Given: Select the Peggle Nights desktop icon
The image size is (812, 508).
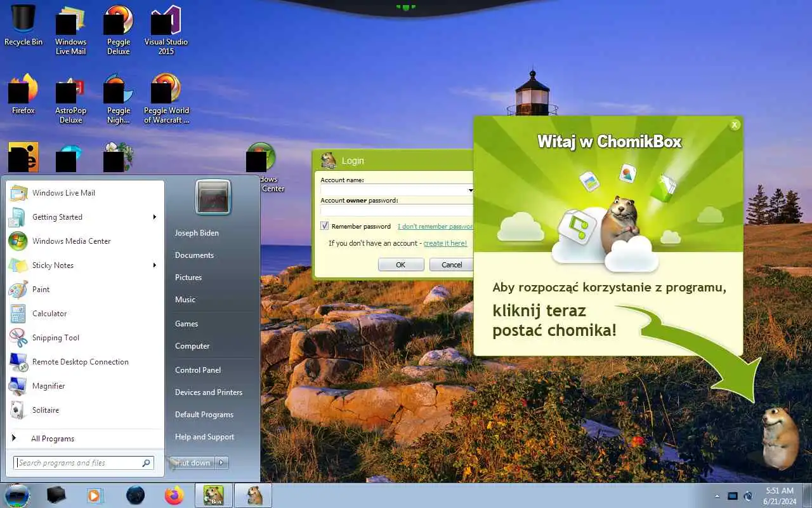Looking at the screenshot, I should click(118, 99).
